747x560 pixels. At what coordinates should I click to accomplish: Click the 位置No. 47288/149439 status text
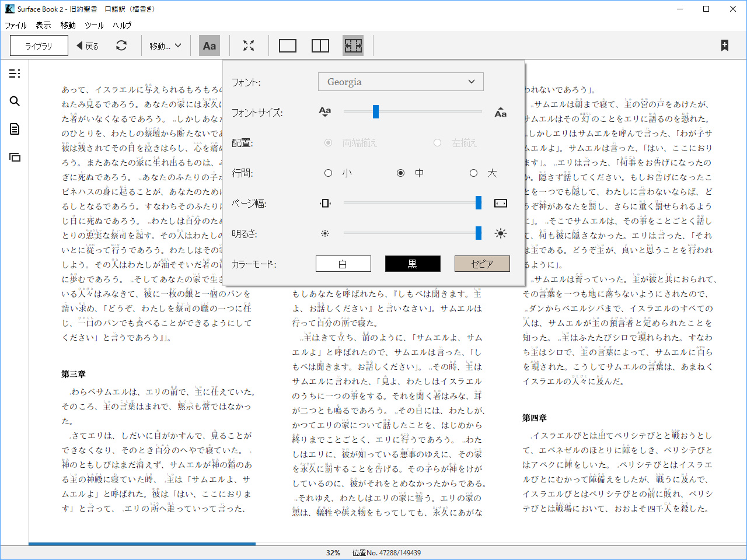386,552
